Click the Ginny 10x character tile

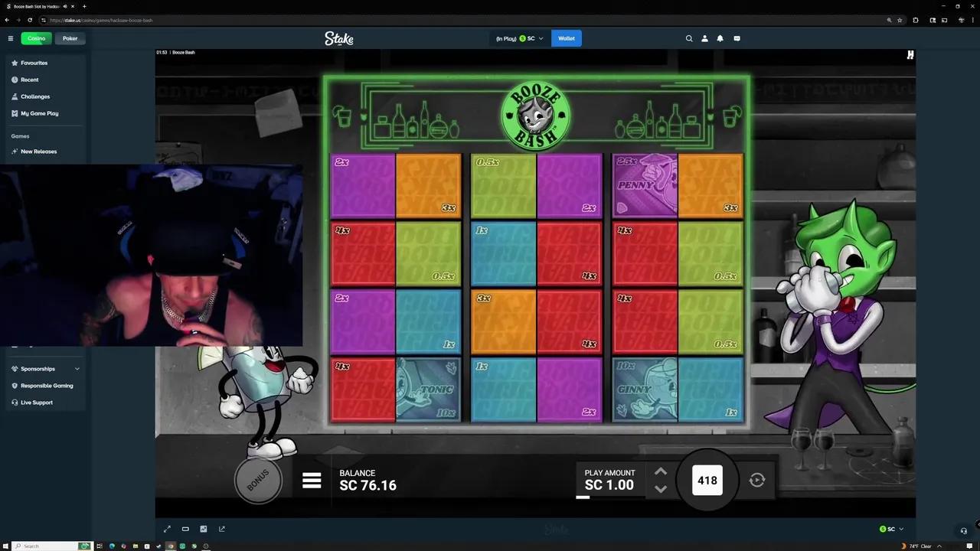(645, 390)
